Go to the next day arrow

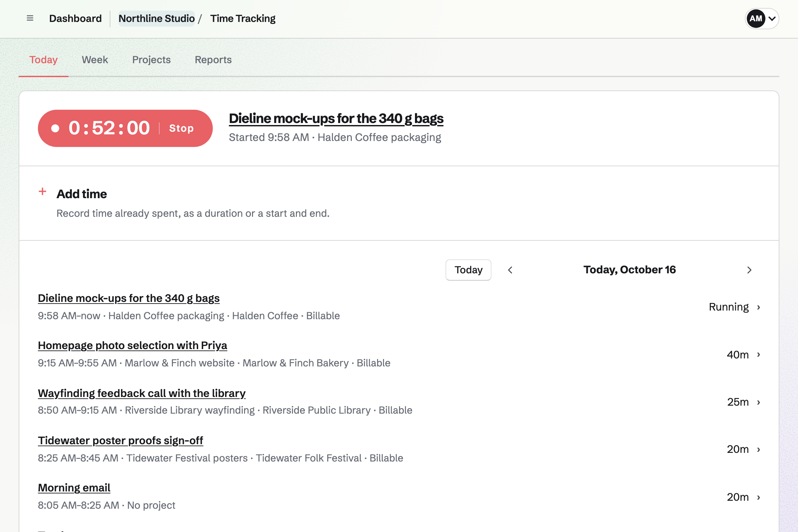coord(749,270)
